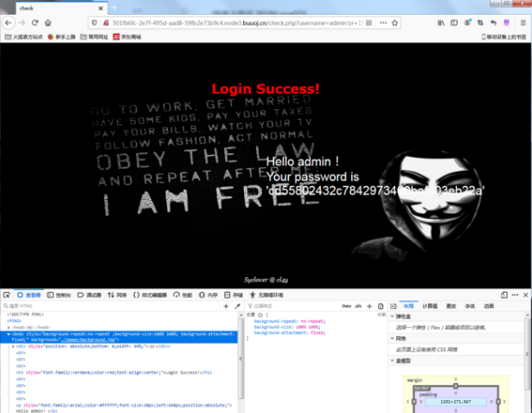
Task: Open page actions three-dot menu
Action: point(383,23)
